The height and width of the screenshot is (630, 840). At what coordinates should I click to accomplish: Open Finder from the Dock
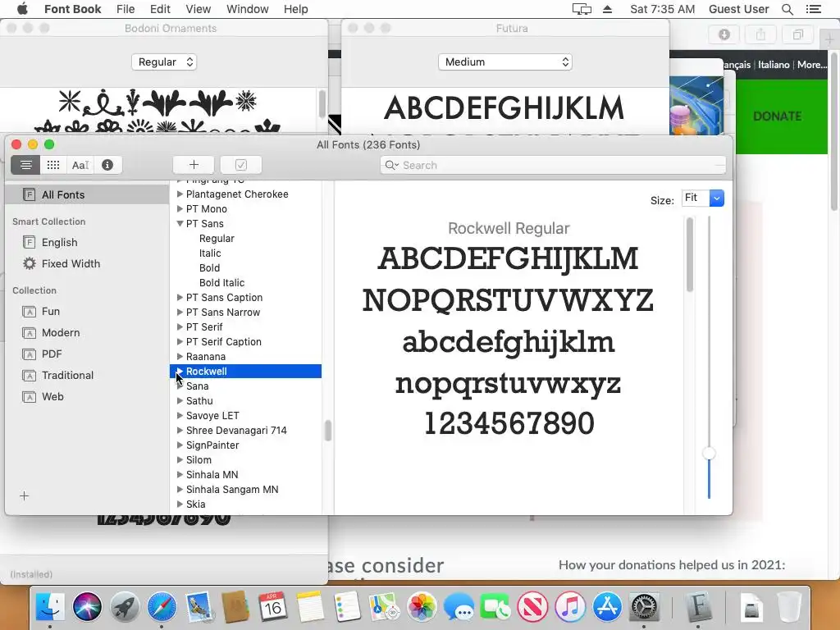click(50, 606)
